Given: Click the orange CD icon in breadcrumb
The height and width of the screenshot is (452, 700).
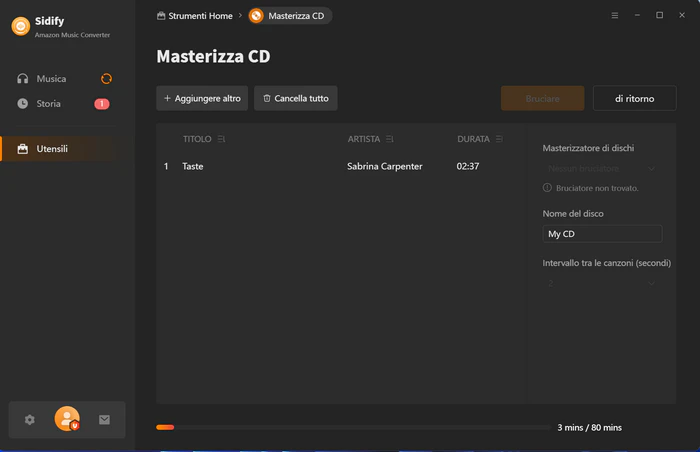Looking at the screenshot, I should pos(256,16).
